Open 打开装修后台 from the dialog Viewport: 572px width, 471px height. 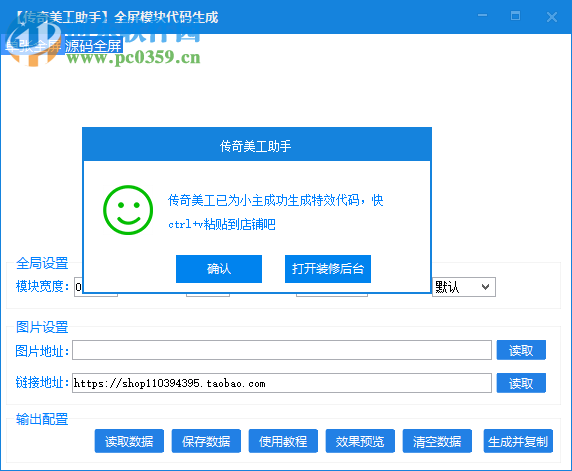[x=328, y=269]
